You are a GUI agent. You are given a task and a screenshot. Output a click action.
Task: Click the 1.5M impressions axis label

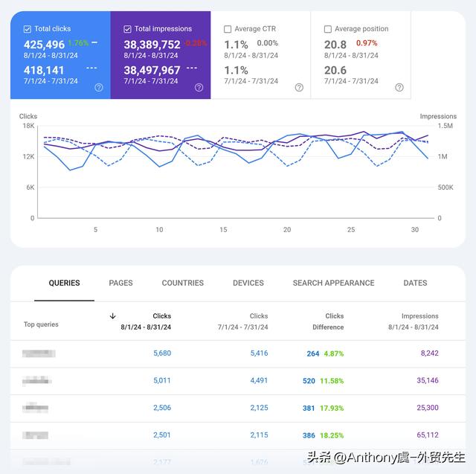(445, 126)
